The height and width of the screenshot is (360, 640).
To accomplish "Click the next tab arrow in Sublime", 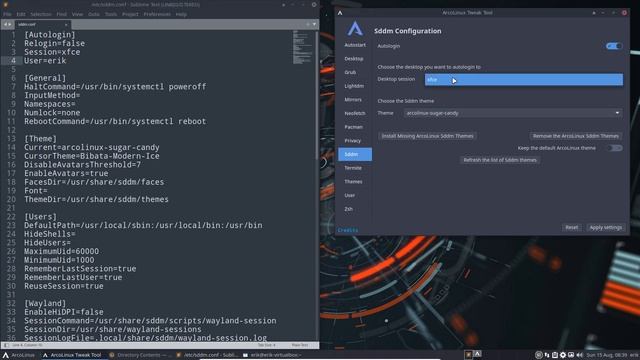I will (10, 24).
